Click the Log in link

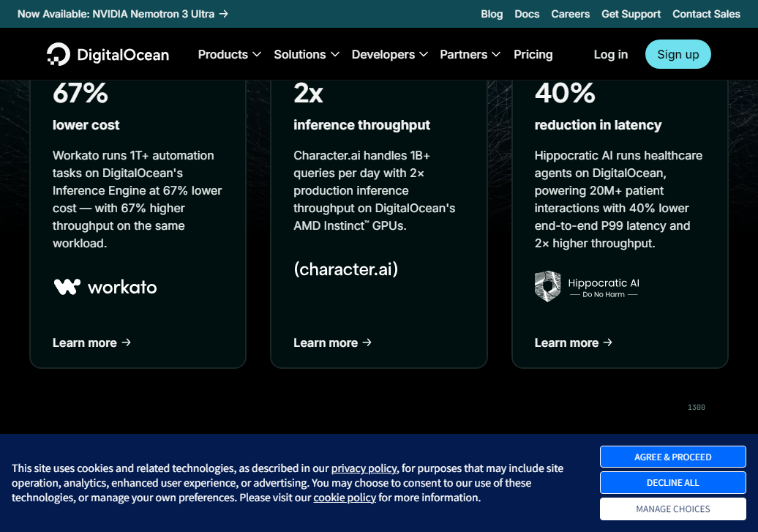pyautogui.click(x=610, y=55)
